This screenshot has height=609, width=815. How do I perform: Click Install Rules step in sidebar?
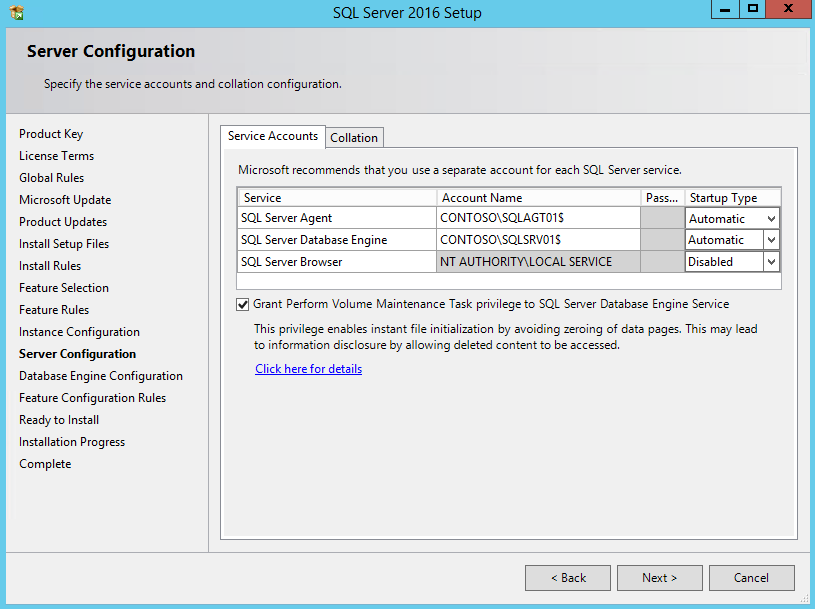tap(50, 266)
